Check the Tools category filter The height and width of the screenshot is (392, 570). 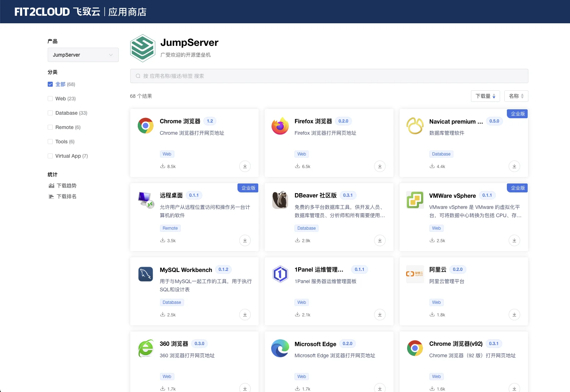coord(50,142)
